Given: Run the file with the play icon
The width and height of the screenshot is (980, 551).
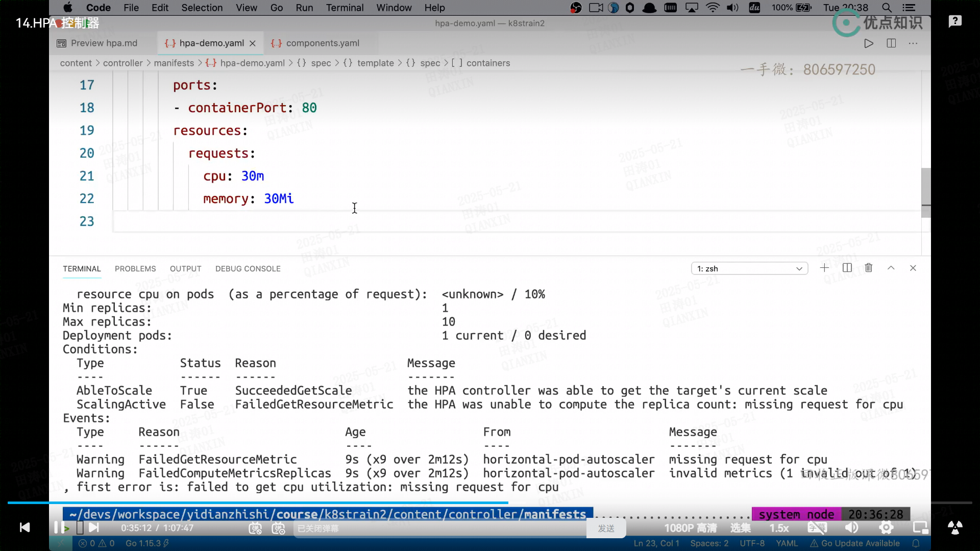Looking at the screenshot, I should 868,43.
